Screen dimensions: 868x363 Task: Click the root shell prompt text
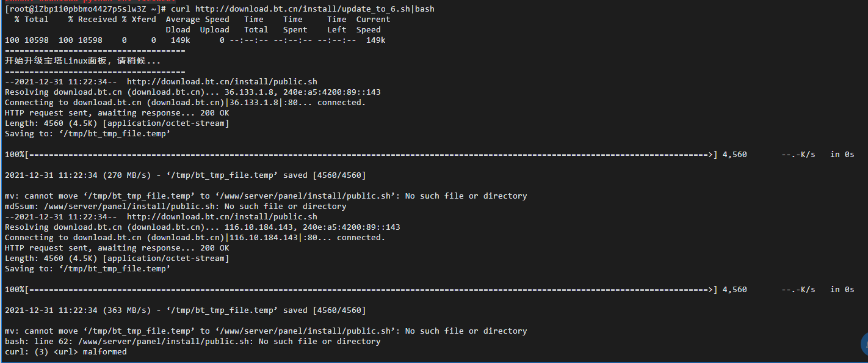[x=85, y=9]
